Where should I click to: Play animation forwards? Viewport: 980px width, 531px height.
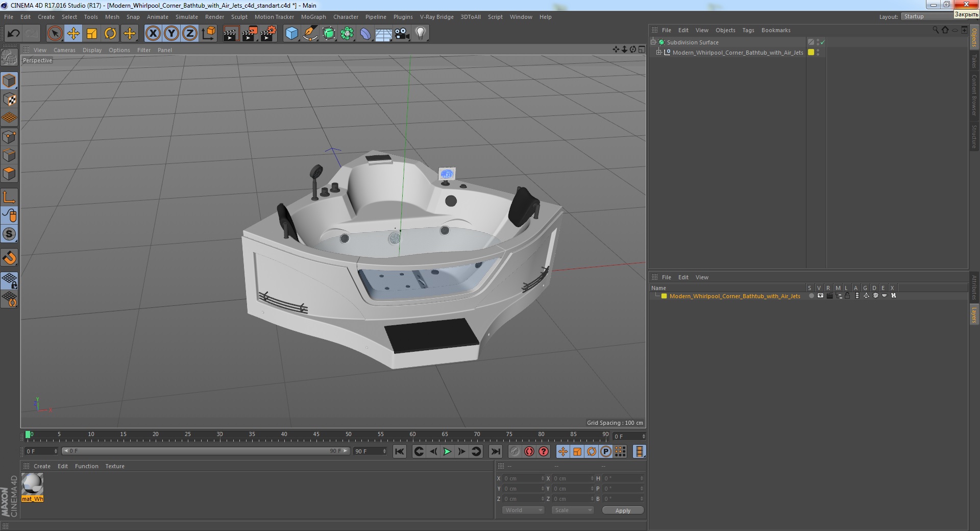[447, 451]
